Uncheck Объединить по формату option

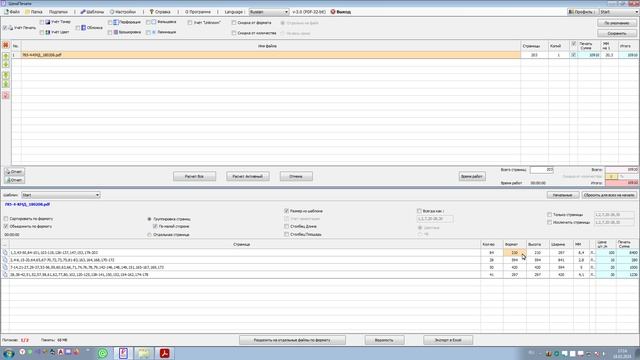coord(6,226)
